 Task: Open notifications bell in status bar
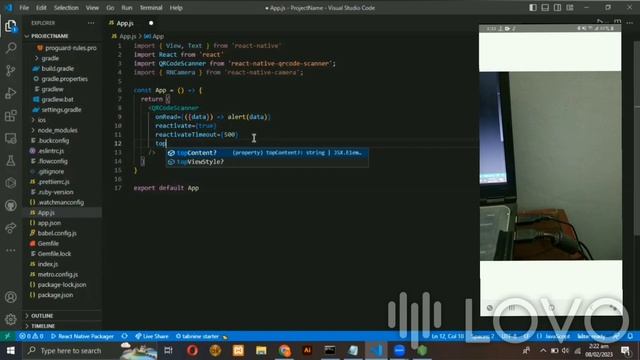click(x=630, y=336)
